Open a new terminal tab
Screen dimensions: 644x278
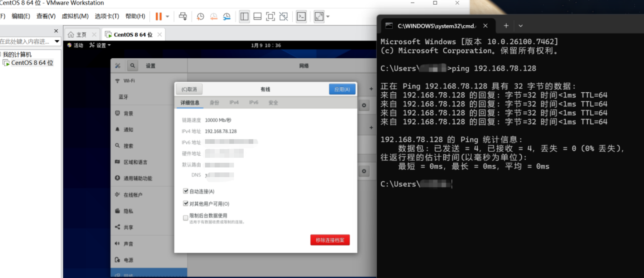click(x=506, y=26)
